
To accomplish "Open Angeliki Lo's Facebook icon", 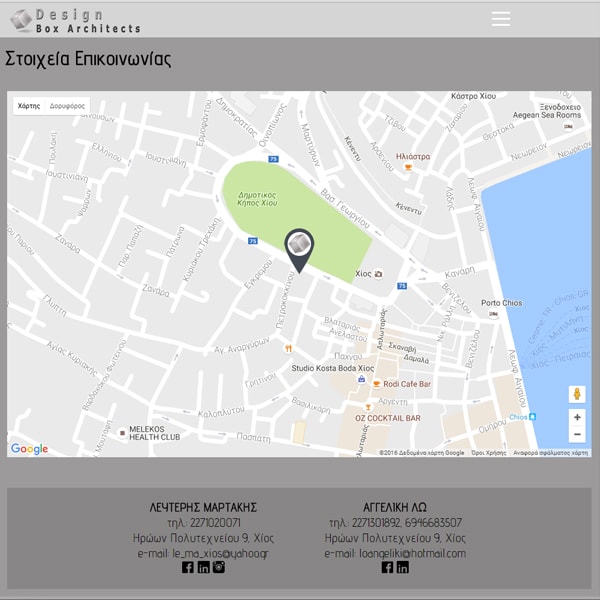I will (x=388, y=567).
